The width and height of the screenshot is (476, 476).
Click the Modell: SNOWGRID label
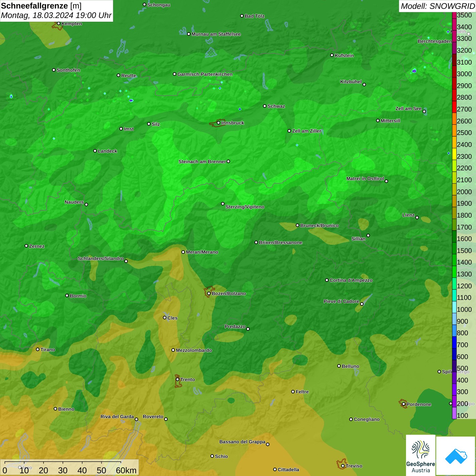438,6
